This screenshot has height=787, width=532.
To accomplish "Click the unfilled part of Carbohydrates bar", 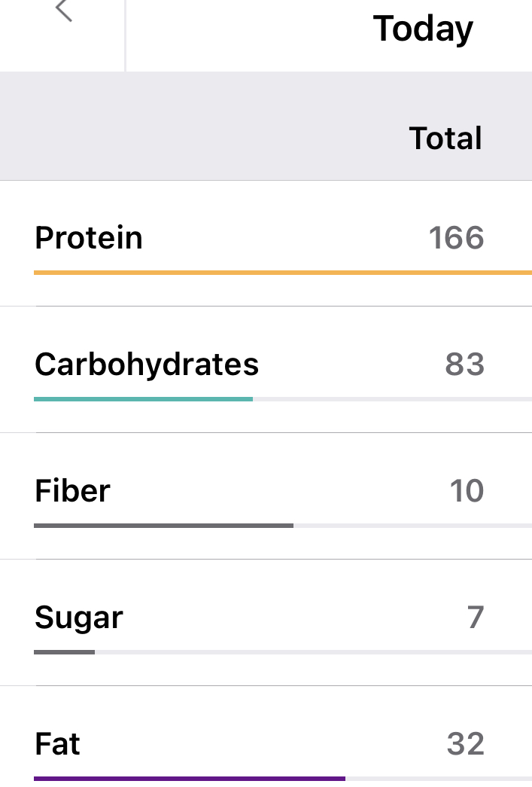I will click(391, 398).
